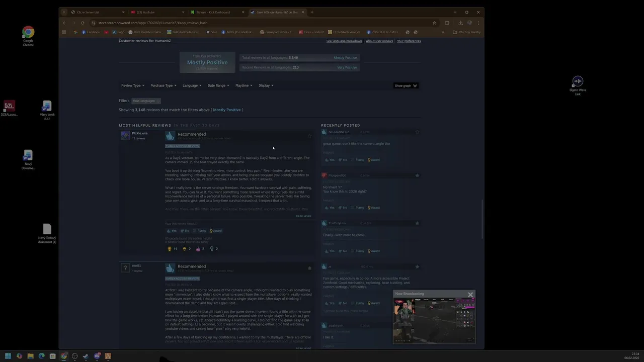Show hidden bookmarks with chevron
644x362 pixels.
(x=443, y=32)
